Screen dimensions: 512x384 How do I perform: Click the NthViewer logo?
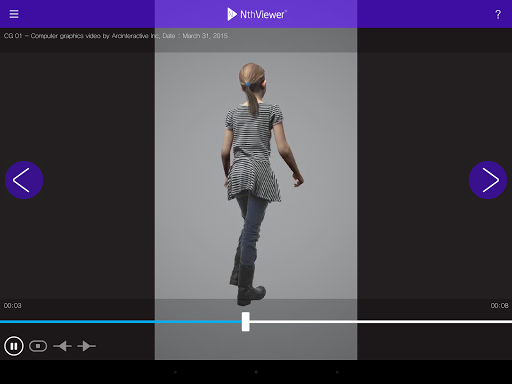click(256, 14)
